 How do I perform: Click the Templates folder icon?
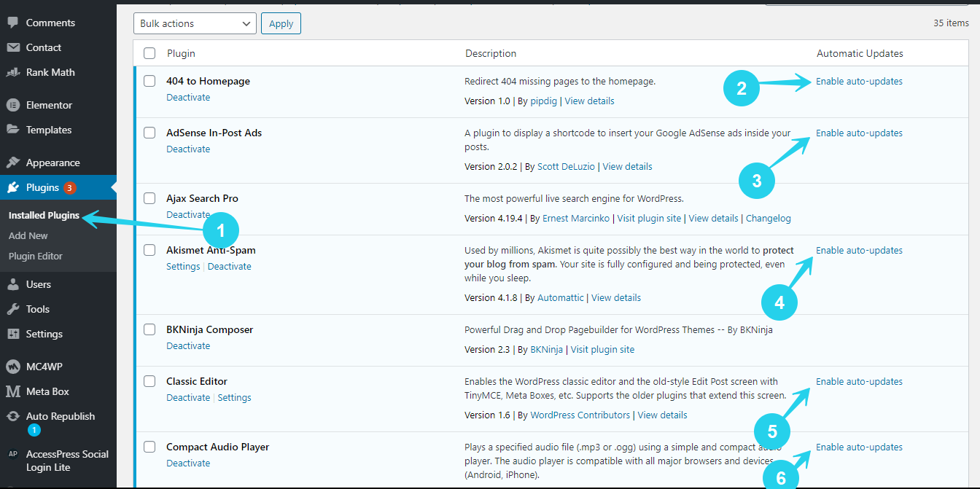(x=12, y=130)
